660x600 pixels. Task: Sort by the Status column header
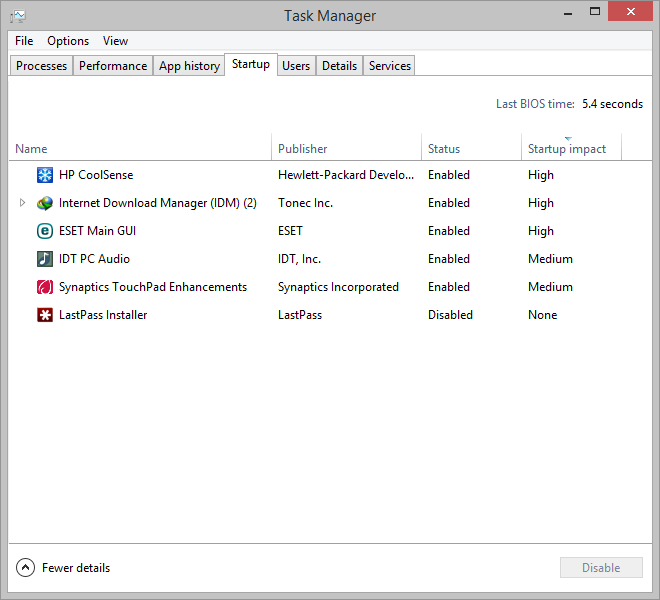[471, 149]
